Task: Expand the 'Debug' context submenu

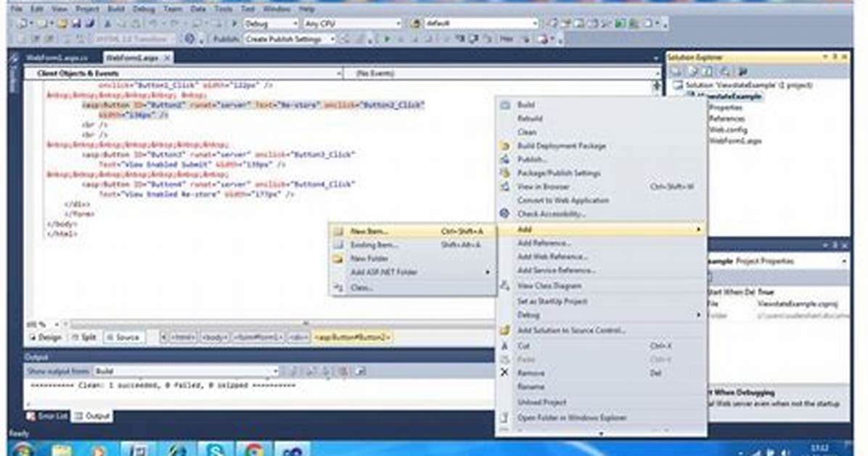Action: (601, 314)
